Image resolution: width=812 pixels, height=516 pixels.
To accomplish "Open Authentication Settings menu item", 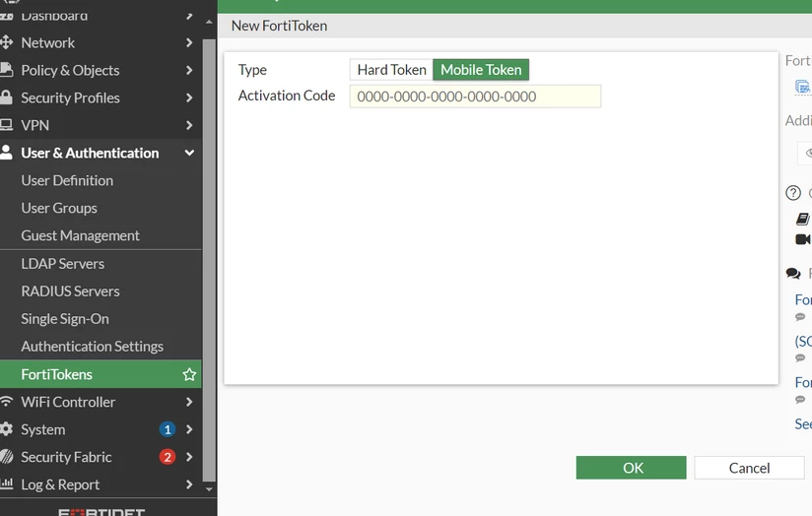I will 101,347.
